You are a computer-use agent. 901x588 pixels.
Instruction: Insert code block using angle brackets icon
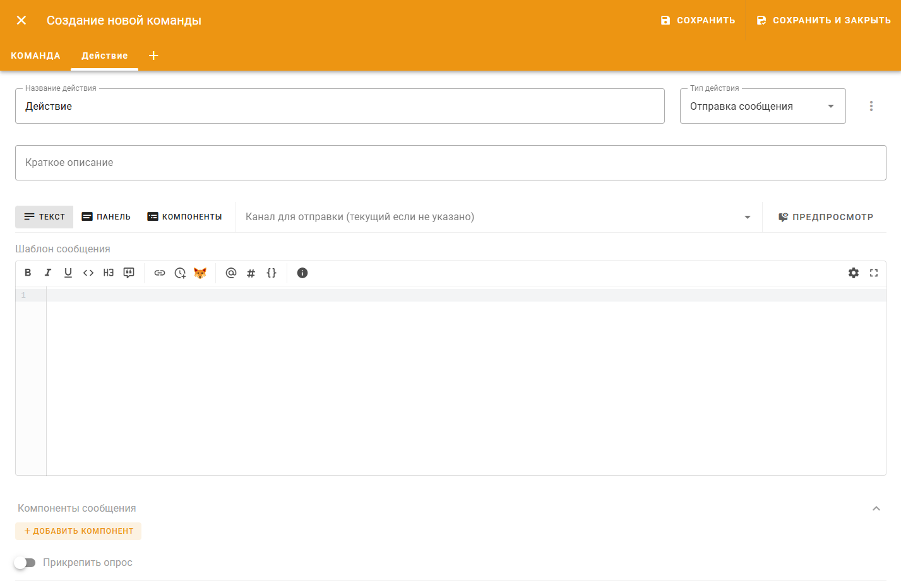(x=88, y=273)
